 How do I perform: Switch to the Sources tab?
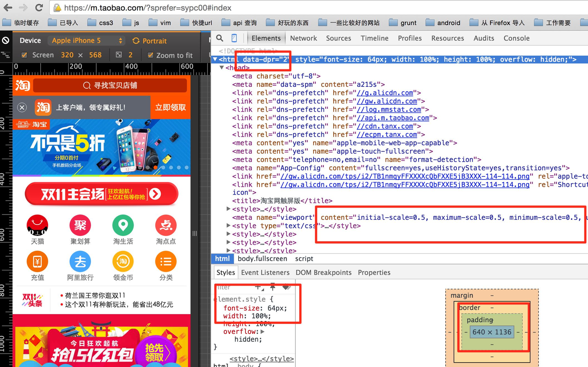coord(338,38)
